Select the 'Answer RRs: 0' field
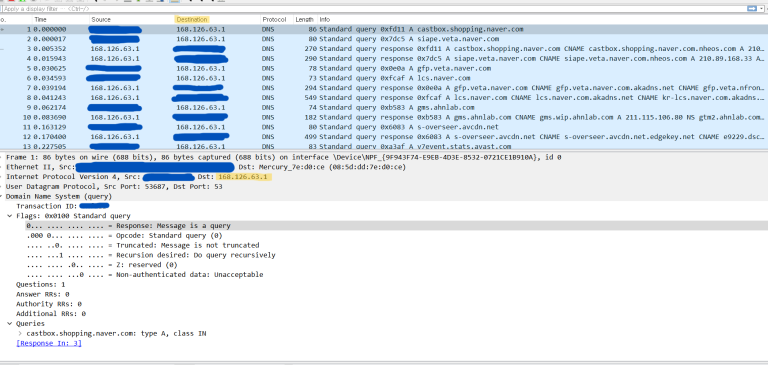 tap(43, 294)
